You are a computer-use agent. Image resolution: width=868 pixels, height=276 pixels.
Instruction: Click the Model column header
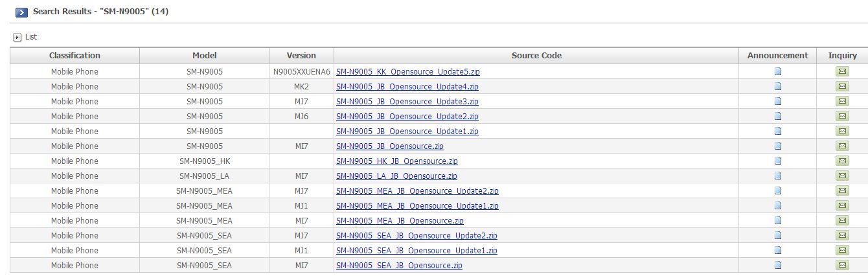coord(204,56)
